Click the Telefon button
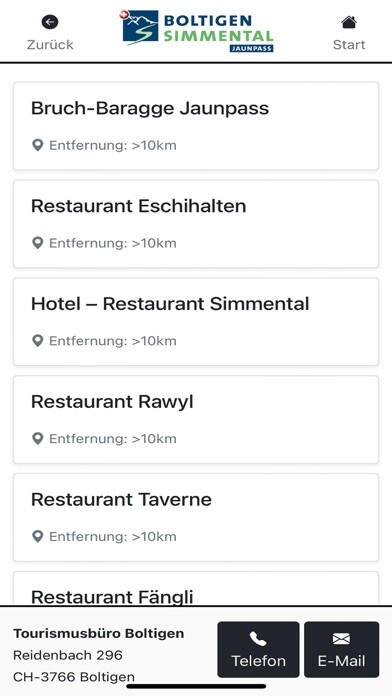The image size is (392, 696). (258, 649)
